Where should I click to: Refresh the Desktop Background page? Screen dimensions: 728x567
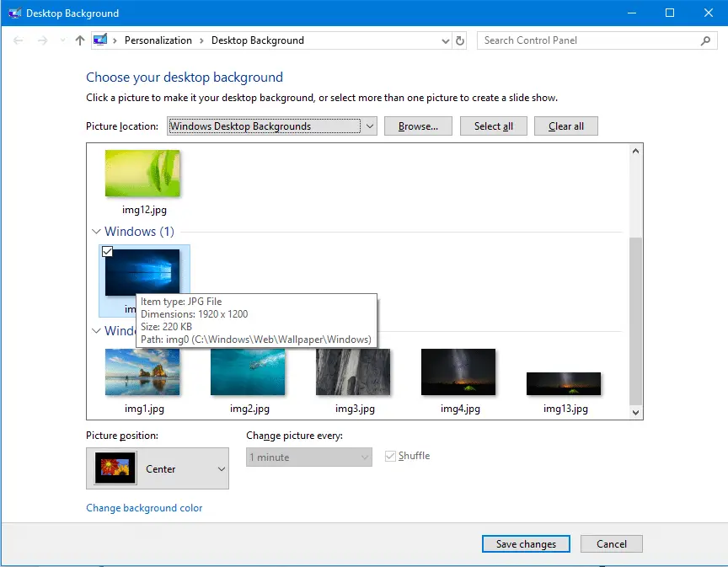coord(460,41)
